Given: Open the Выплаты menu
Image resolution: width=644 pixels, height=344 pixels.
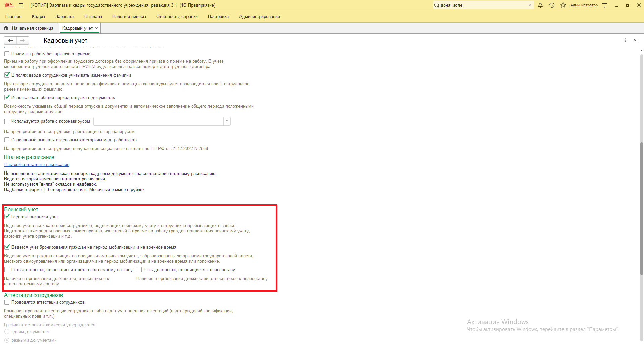Looking at the screenshot, I should click(93, 16).
